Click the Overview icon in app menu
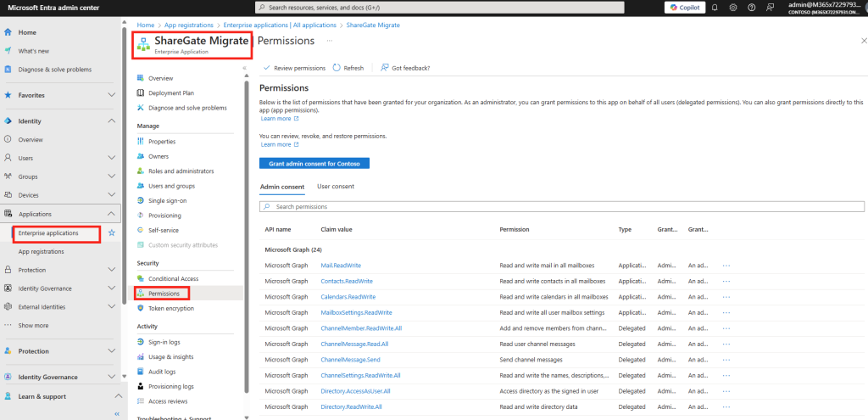 point(141,78)
